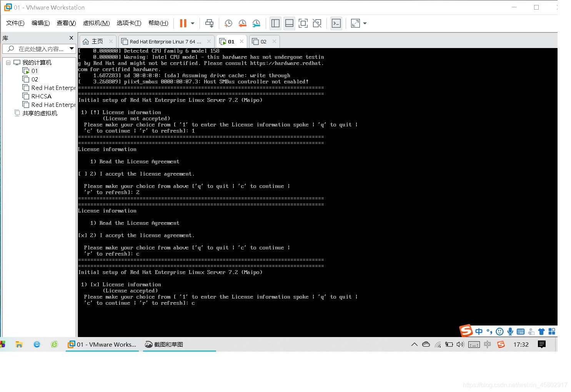Open the 编辑(E) menu

pyautogui.click(x=41, y=23)
